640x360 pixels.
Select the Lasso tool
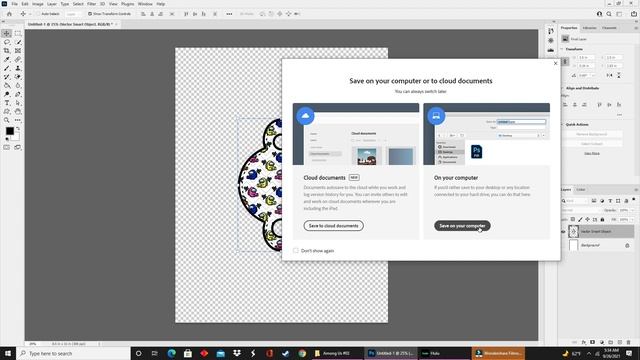(7, 42)
